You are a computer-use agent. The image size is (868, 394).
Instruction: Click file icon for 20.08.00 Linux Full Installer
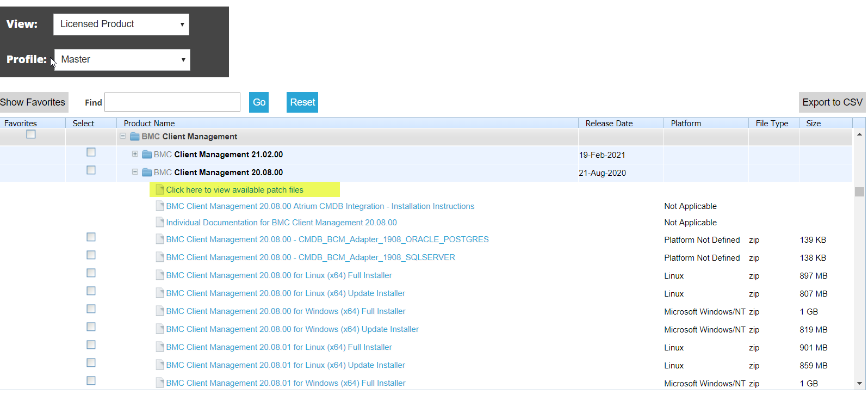click(x=160, y=275)
